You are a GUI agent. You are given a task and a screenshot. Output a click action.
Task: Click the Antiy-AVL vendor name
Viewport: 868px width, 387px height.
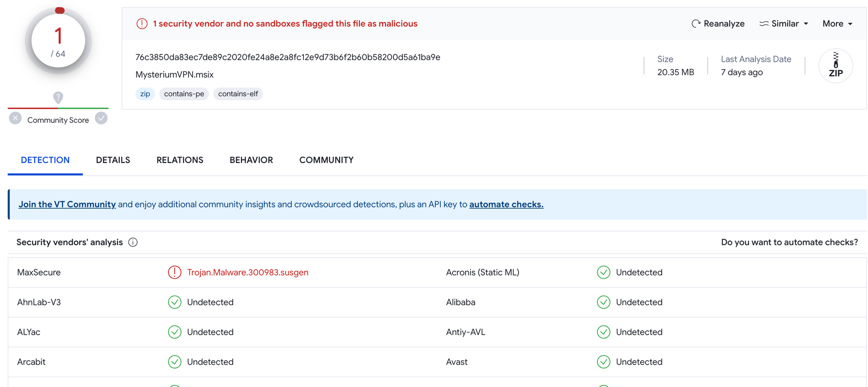pyautogui.click(x=466, y=332)
